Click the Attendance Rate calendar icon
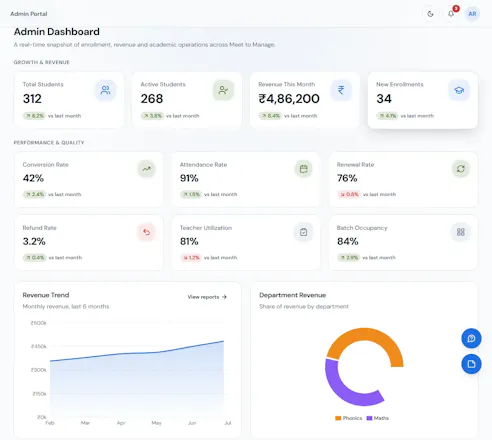This screenshot has height=440, width=492. [303, 169]
